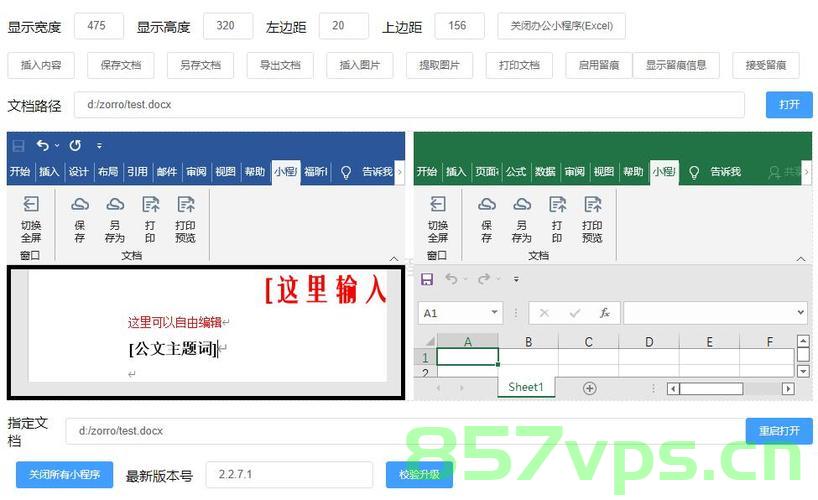Image resolution: width=818 pixels, height=500 pixels.
Task: Open the Excel 数据 tab
Action: click(x=545, y=172)
